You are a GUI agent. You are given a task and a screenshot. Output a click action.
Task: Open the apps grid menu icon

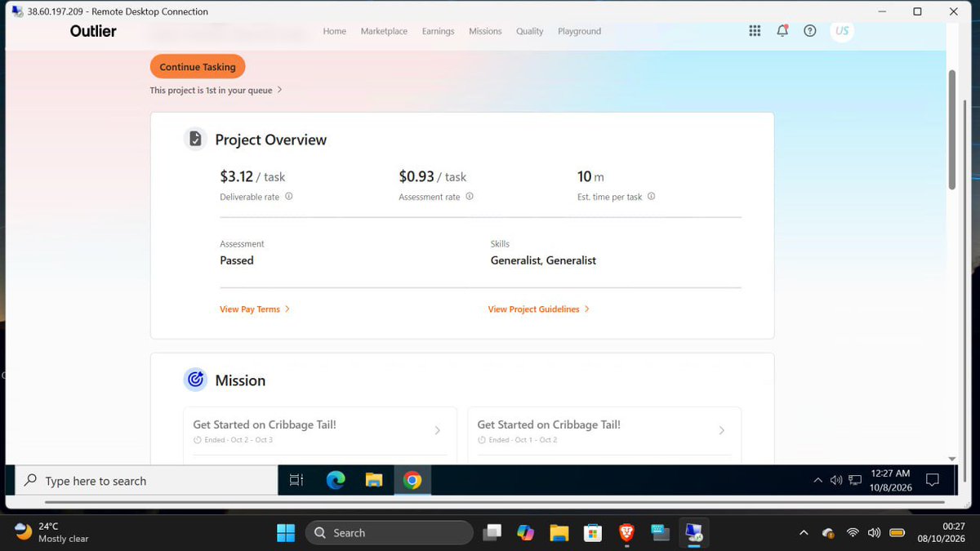755,31
